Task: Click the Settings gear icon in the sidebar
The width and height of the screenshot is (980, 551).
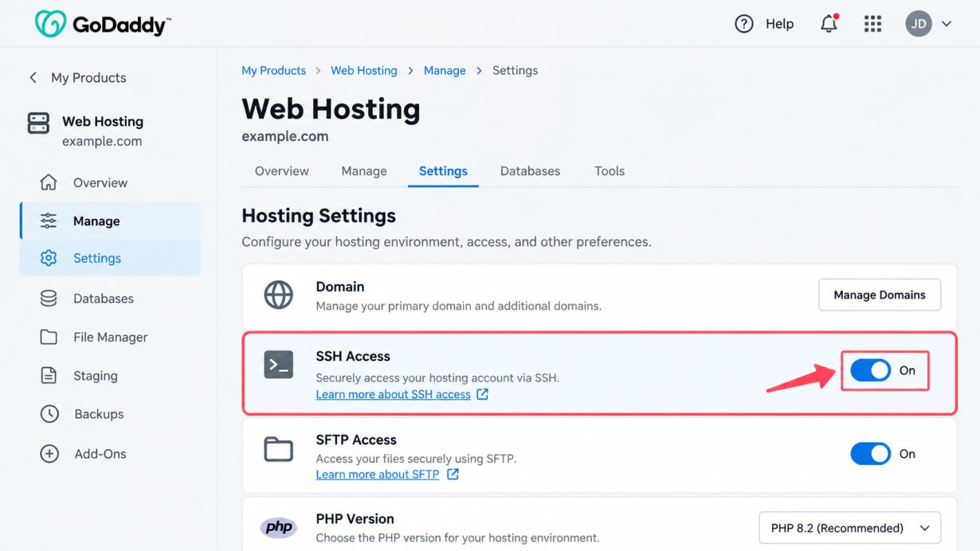Action: 49,258
